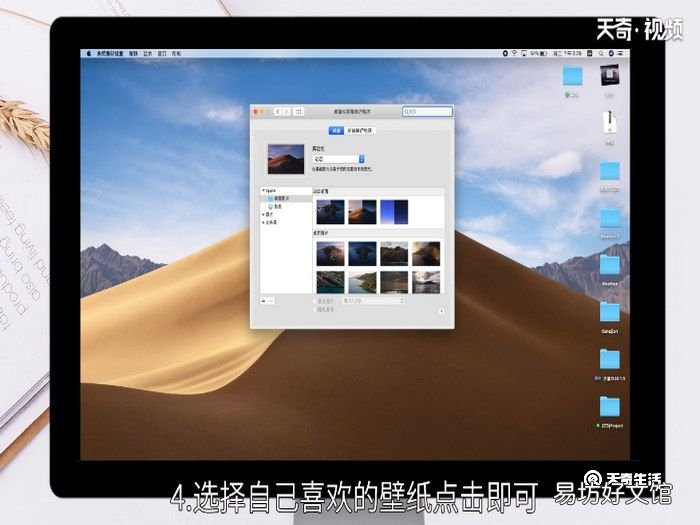This screenshot has height=525, width=700.
Task: Enable the 随机顺序 (Random order) checkbox
Action: coord(315,309)
